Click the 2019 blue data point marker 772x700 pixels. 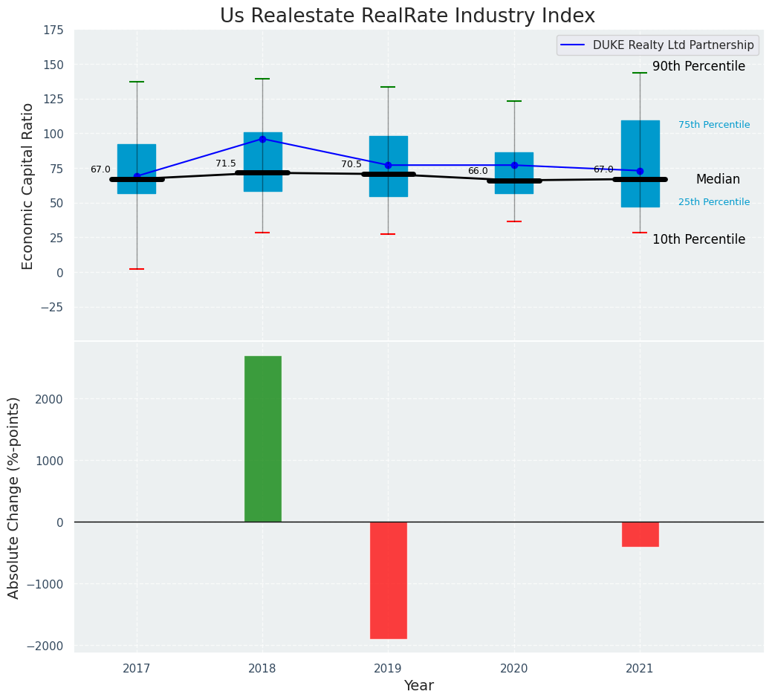point(388,165)
